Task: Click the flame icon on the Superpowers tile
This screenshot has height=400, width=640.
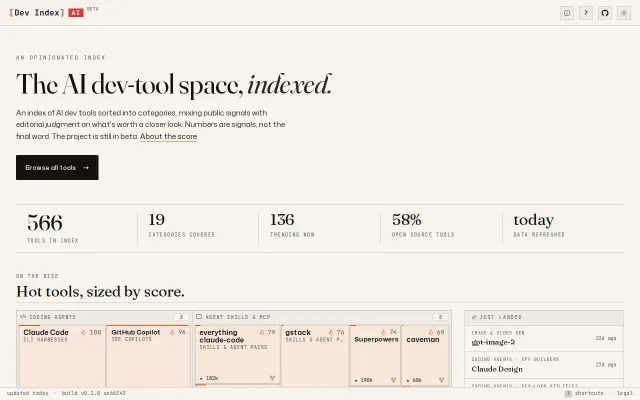Action: coord(383,332)
